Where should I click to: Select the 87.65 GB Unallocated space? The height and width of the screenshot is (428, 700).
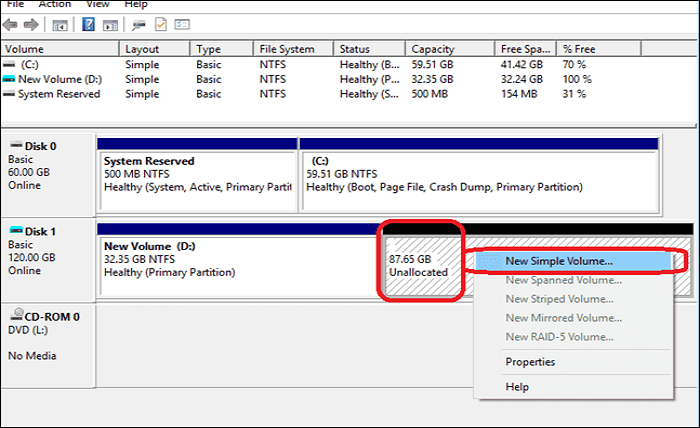coord(420,265)
